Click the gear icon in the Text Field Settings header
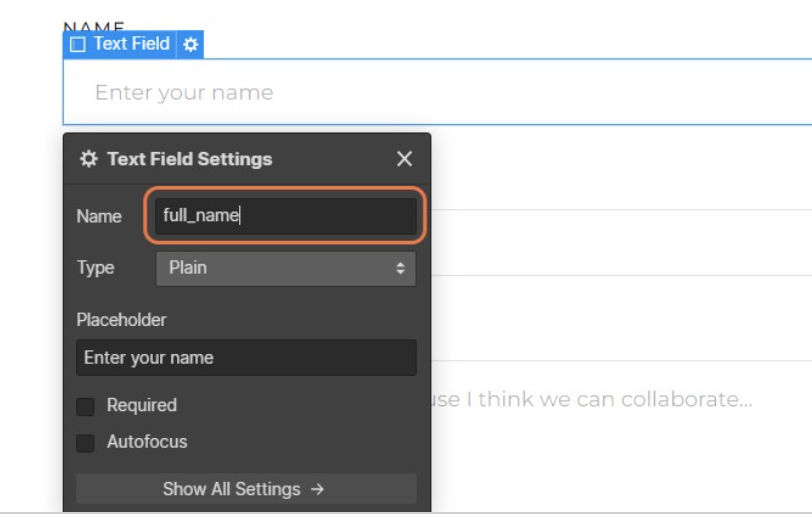This screenshot has width=812, height=518. tap(88, 159)
